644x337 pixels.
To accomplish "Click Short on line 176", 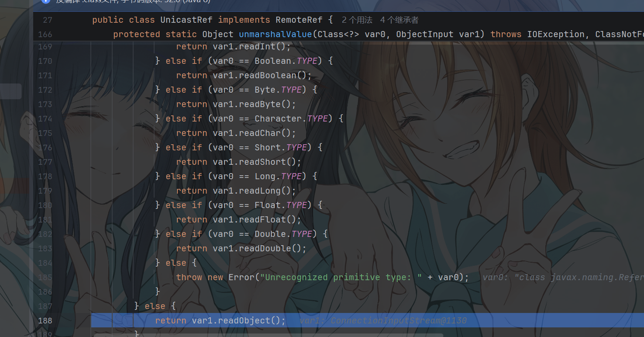I will (x=268, y=147).
